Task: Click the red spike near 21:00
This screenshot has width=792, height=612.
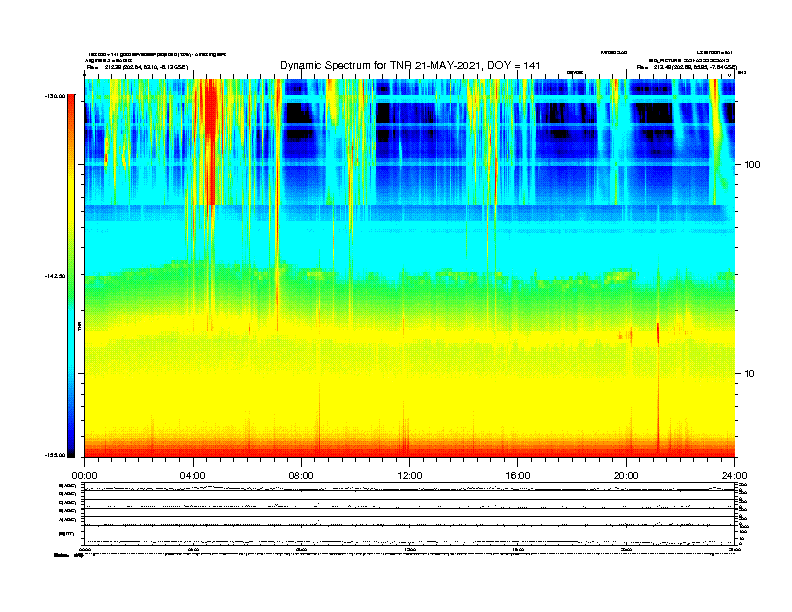Action: (x=658, y=333)
